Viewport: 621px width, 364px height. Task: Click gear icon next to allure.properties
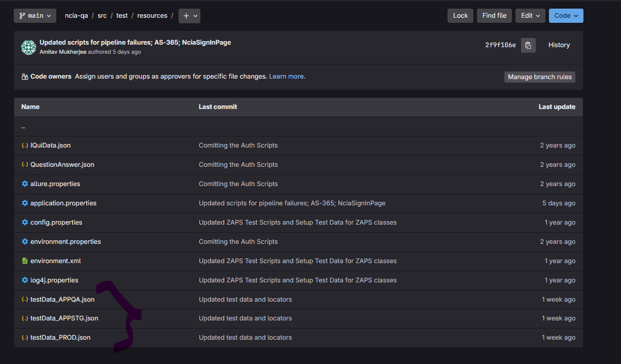click(25, 184)
